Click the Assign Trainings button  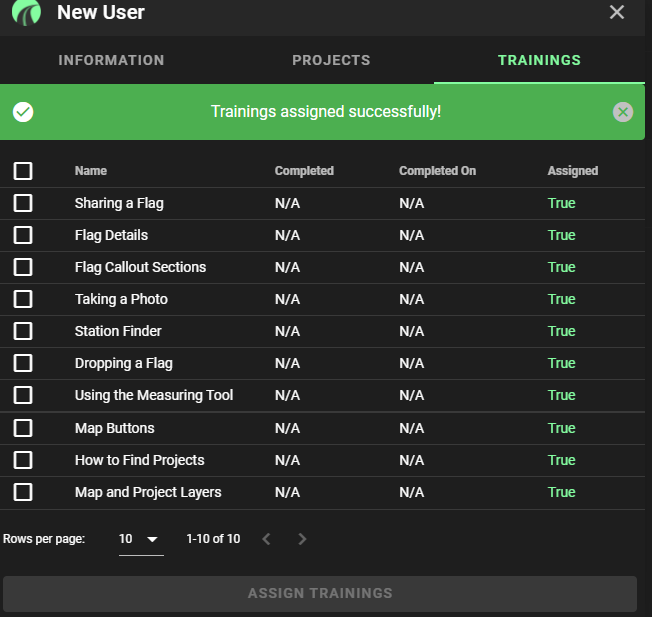[320, 593]
